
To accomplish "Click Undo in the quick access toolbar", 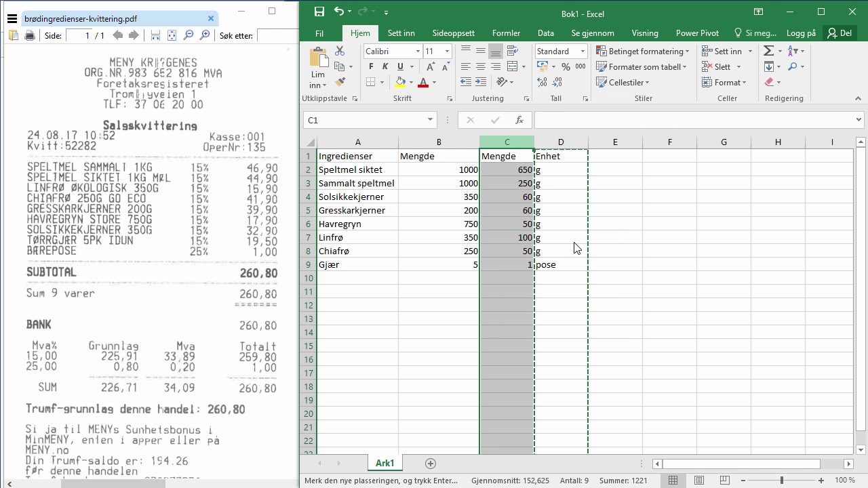I will (339, 12).
